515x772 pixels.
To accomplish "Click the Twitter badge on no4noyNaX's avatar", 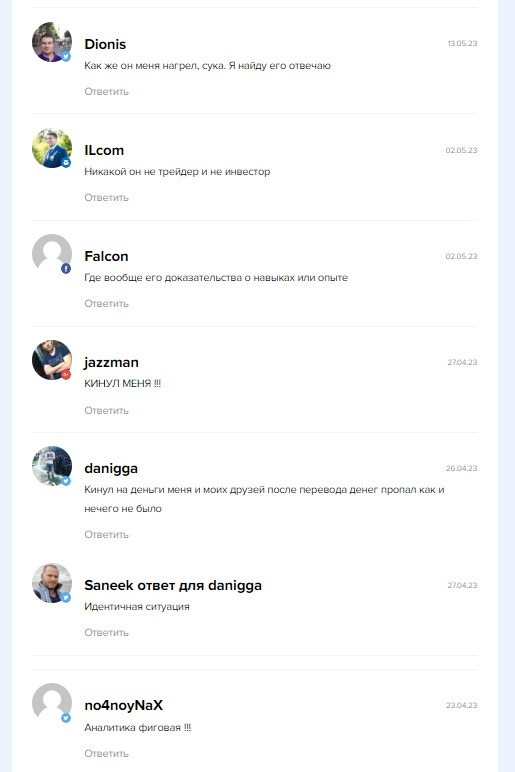I will (x=66, y=718).
